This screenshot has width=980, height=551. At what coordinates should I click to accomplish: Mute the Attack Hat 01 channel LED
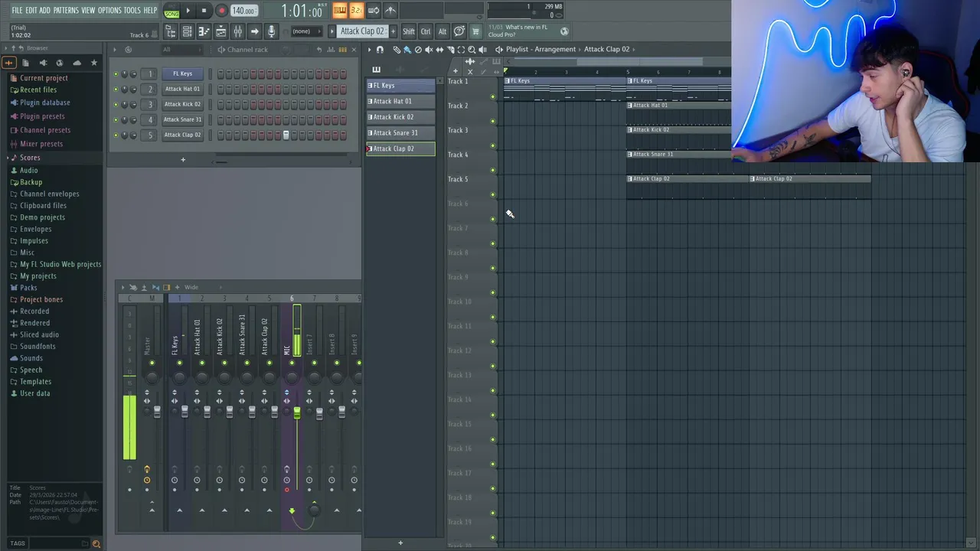pos(116,89)
